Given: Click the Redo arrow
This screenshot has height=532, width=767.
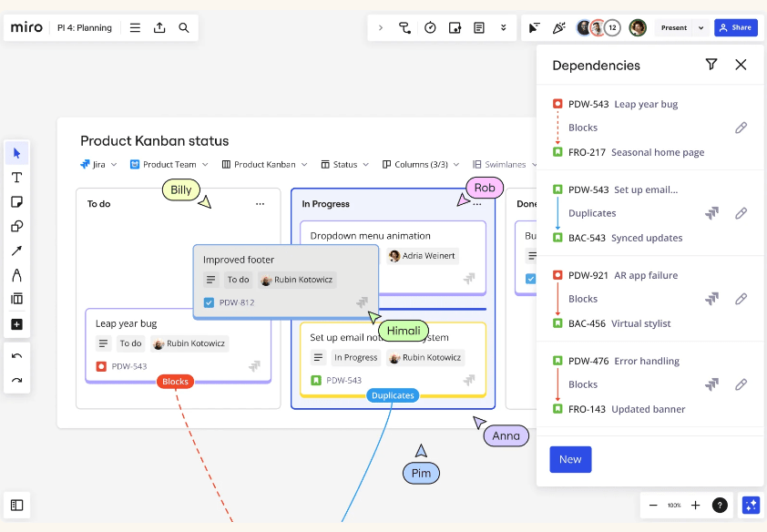Looking at the screenshot, I should [16, 381].
